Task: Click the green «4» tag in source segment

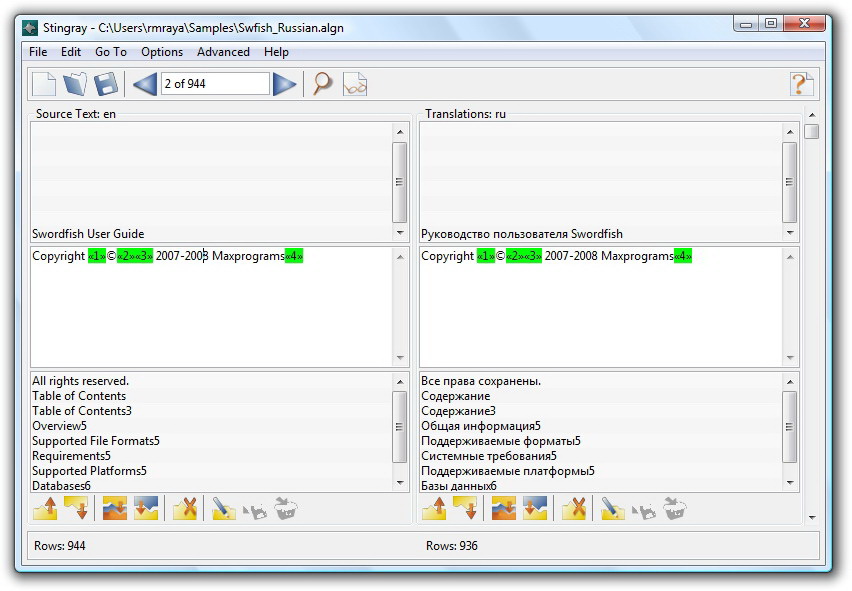Action: pyautogui.click(x=294, y=256)
